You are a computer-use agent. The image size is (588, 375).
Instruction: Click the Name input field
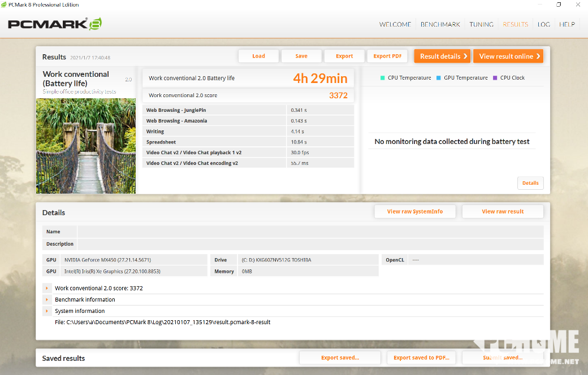click(310, 232)
